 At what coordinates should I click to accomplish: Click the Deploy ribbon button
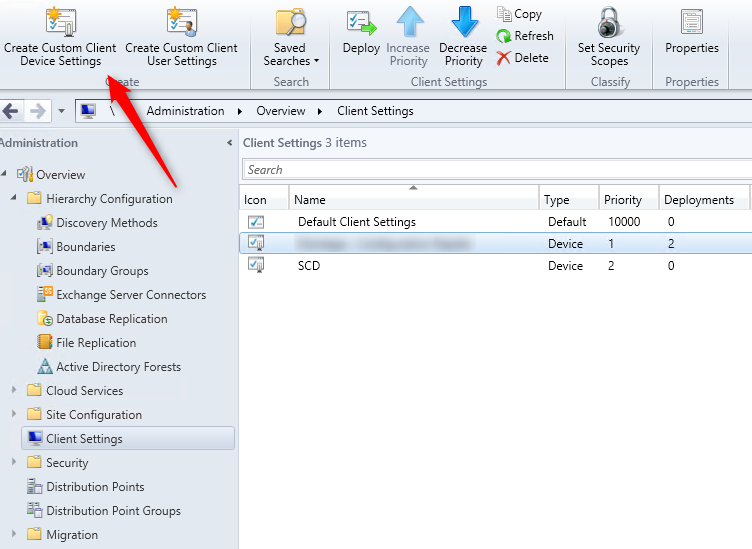coord(361,31)
